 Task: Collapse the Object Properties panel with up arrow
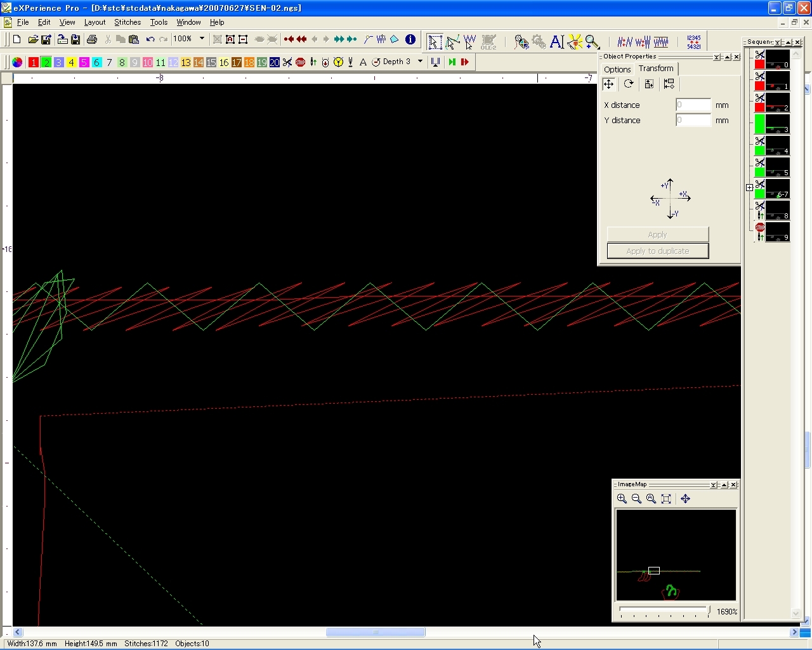(x=727, y=57)
